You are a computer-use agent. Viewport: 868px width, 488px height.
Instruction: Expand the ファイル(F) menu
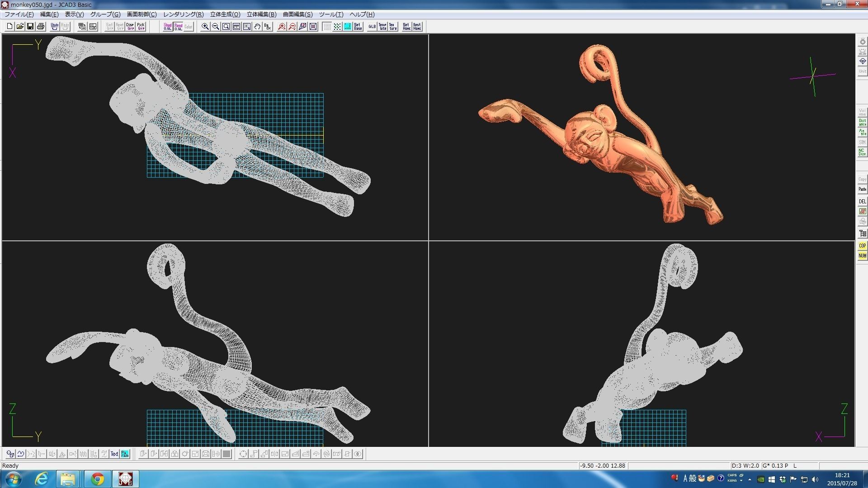[19, 14]
